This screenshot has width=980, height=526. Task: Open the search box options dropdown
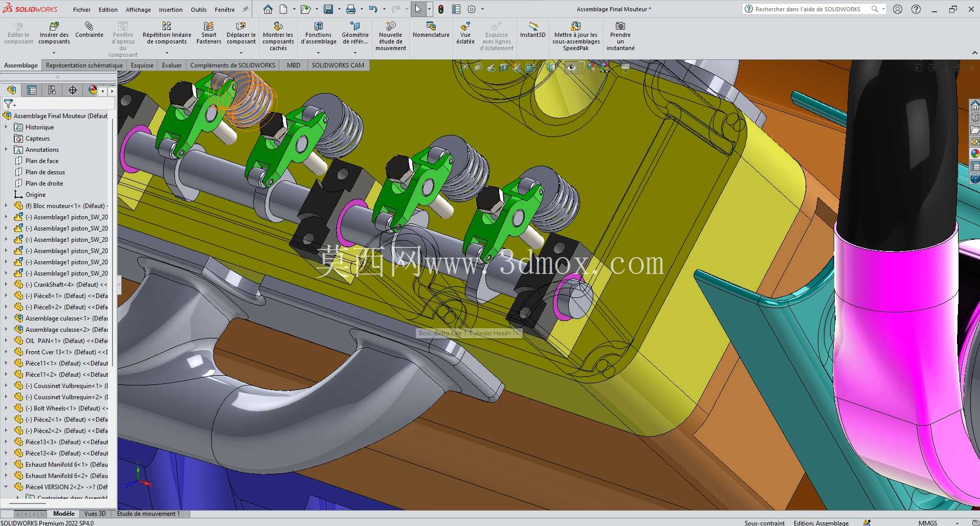click(883, 9)
